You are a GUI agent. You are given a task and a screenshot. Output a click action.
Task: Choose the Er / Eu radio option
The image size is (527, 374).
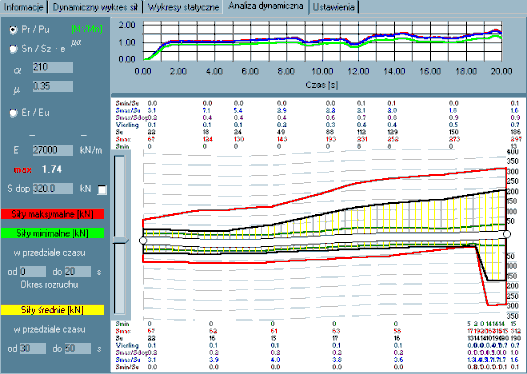pos(13,113)
